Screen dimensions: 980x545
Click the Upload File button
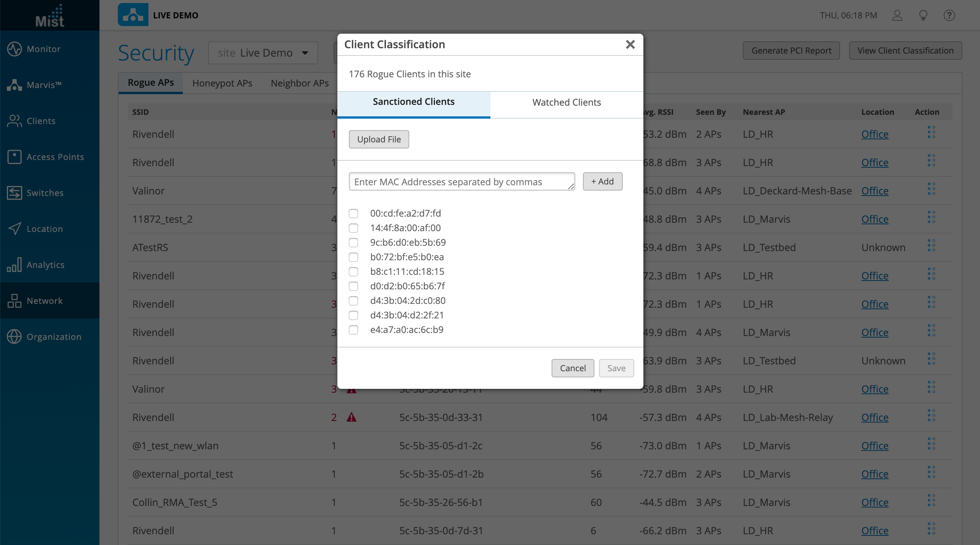pos(379,139)
